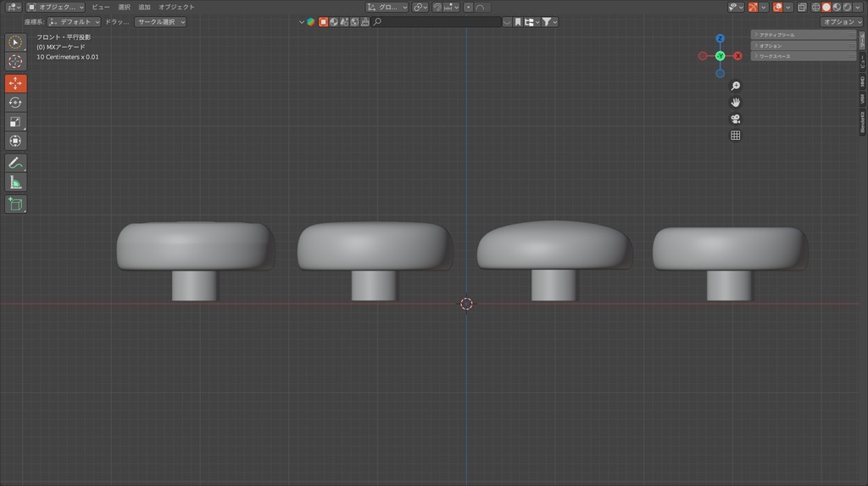Toggle X-ray mode
This screenshot has height=486, width=868.
point(802,7)
